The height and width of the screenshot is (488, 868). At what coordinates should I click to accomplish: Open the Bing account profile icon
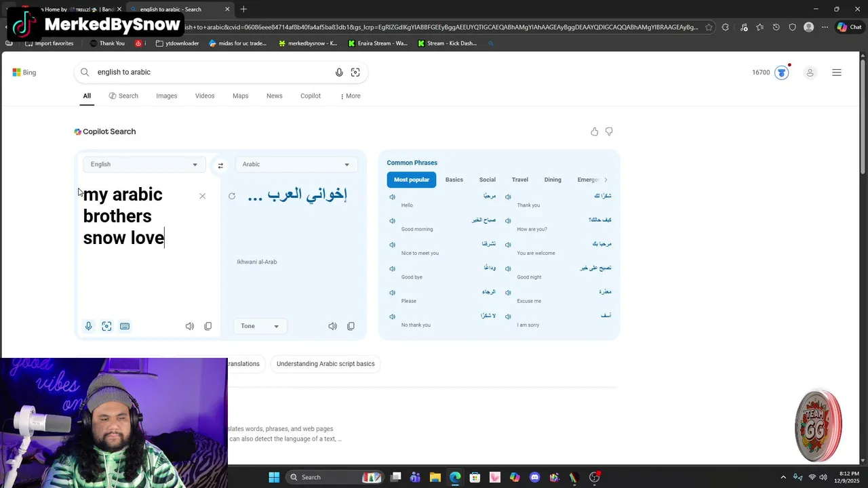[x=810, y=73]
